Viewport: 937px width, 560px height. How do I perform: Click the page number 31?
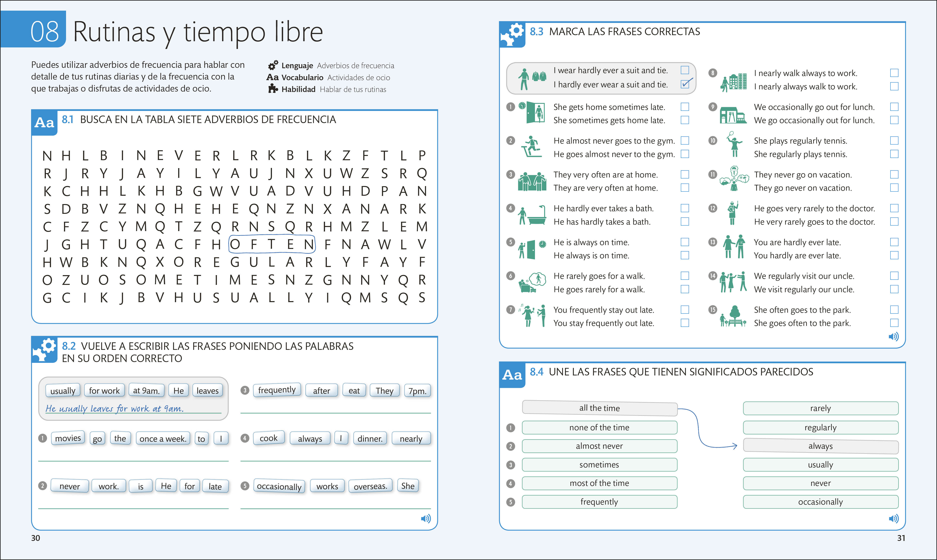[x=901, y=538]
